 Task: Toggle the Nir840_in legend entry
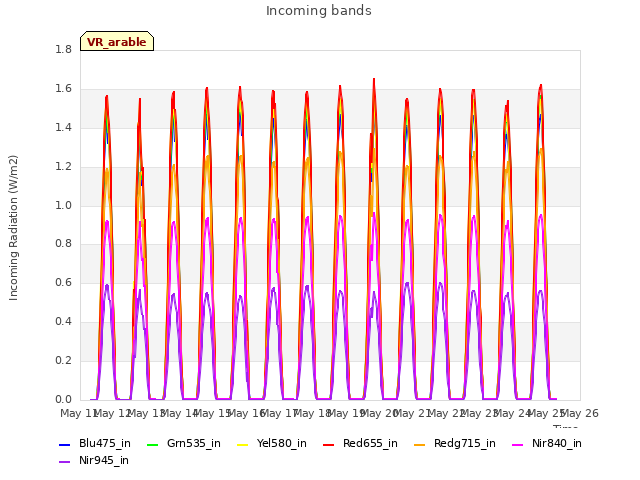(547, 444)
